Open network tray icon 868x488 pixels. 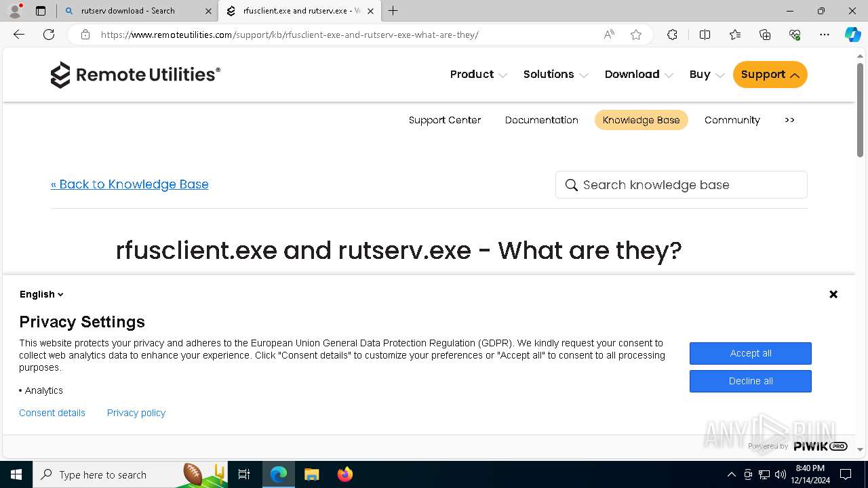pos(764,474)
